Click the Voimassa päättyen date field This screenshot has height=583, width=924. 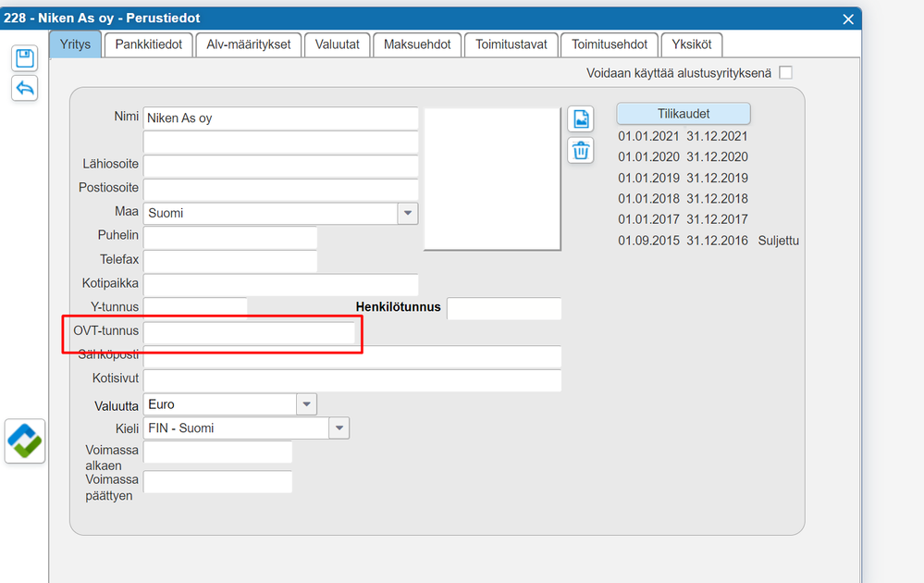pos(218,481)
